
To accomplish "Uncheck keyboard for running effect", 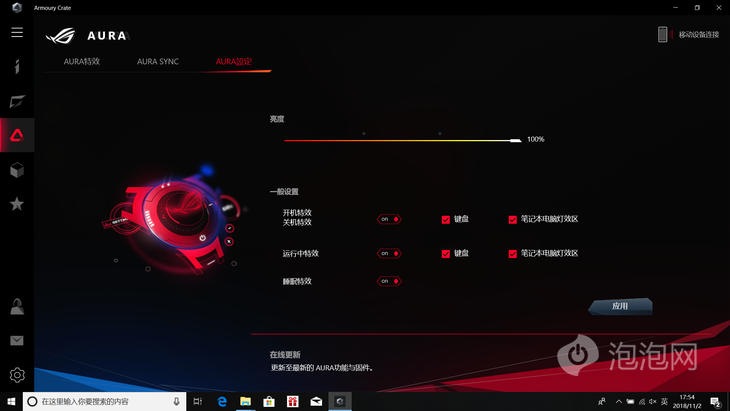I will 446,254.
